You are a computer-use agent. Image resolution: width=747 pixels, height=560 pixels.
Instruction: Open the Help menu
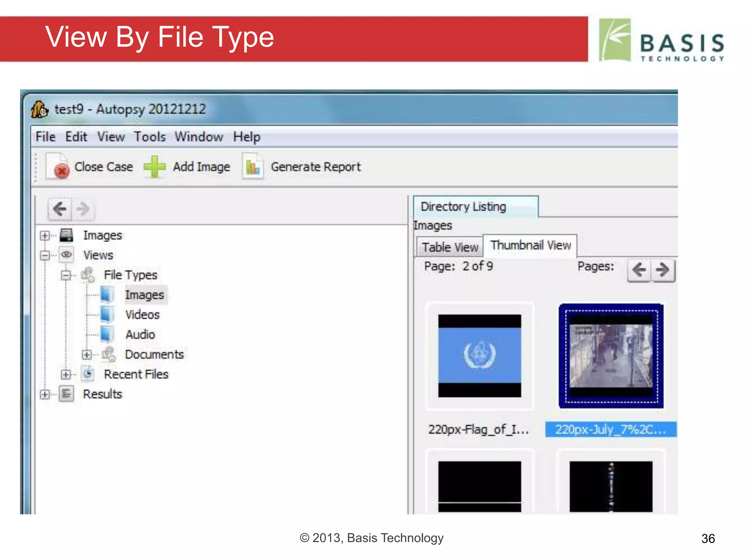(247, 137)
